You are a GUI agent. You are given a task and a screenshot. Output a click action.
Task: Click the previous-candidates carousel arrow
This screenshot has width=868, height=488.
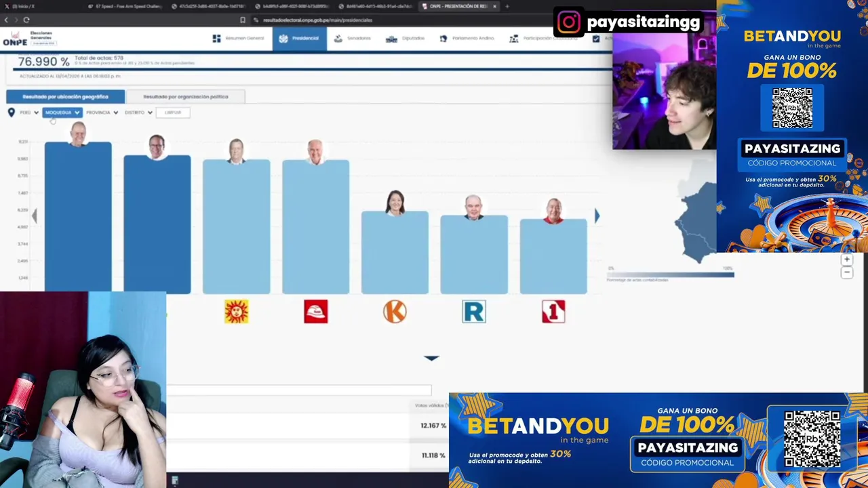(x=34, y=216)
